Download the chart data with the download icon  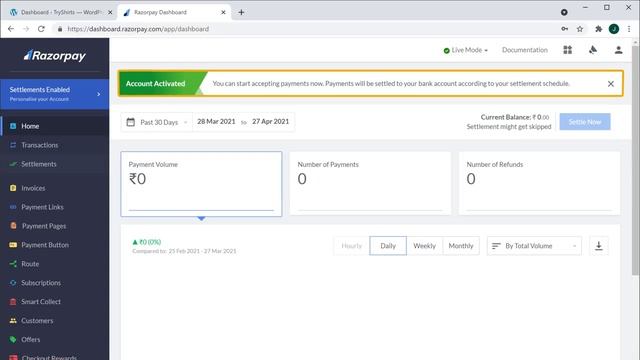coord(599,246)
